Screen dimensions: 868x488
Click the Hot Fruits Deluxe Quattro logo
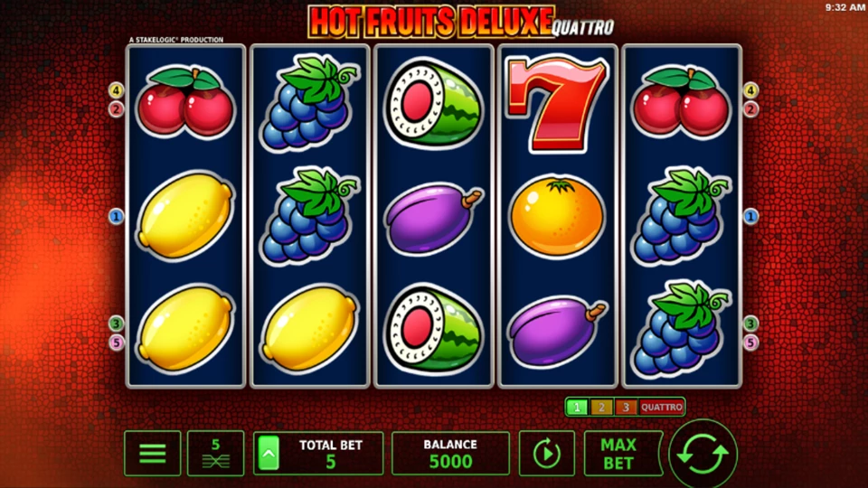pyautogui.click(x=460, y=22)
